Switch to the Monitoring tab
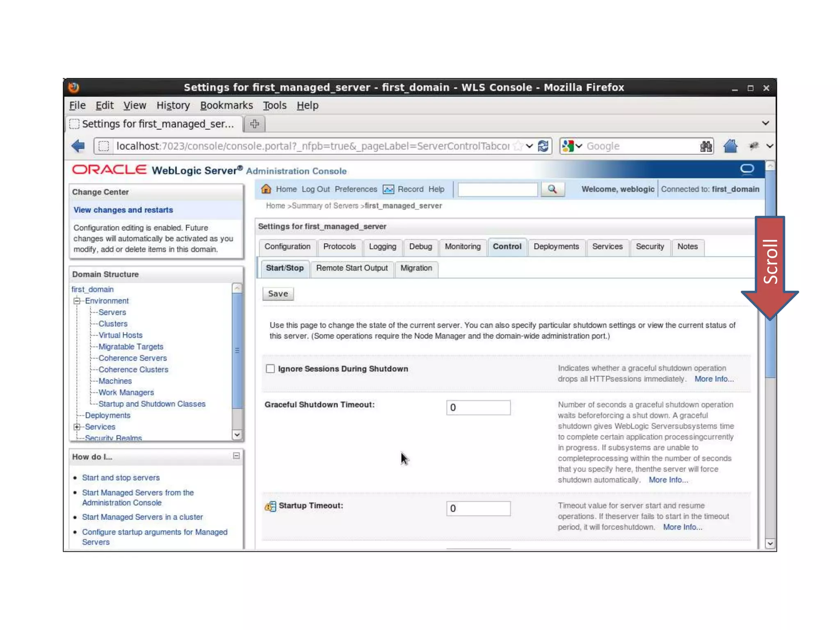The image size is (840, 630). click(x=462, y=247)
